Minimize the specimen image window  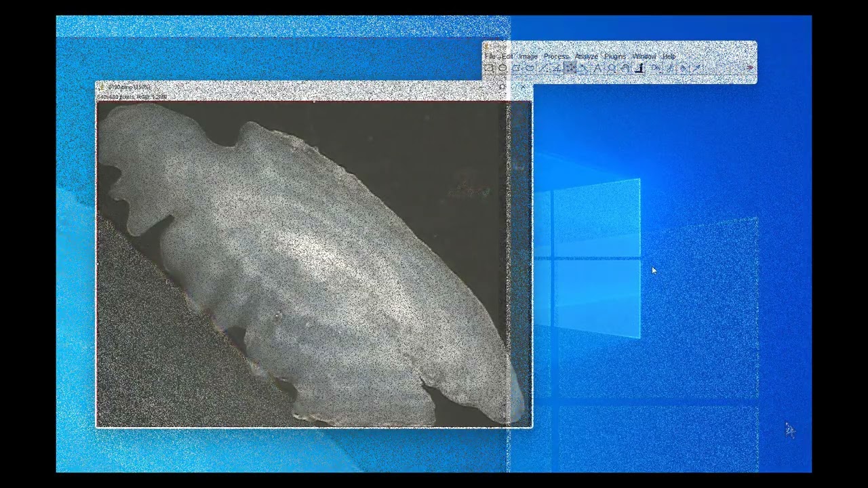click(x=483, y=87)
